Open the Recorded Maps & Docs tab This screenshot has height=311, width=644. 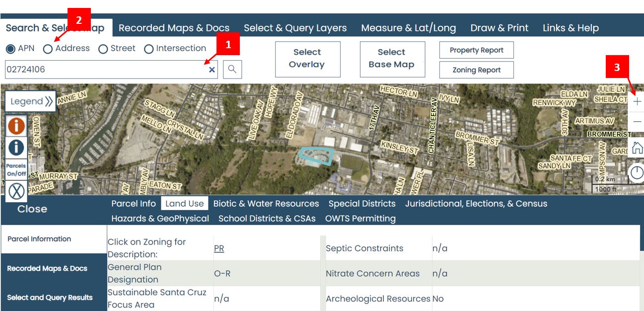click(x=174, y=28)
